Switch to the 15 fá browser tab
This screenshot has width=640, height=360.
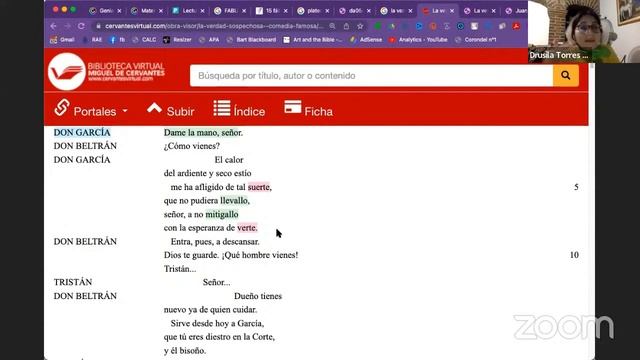click(x=272, y=11)
